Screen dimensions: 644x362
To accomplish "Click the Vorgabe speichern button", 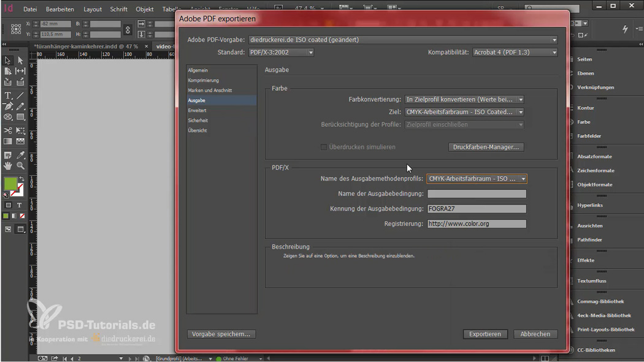I will (221, 334).
